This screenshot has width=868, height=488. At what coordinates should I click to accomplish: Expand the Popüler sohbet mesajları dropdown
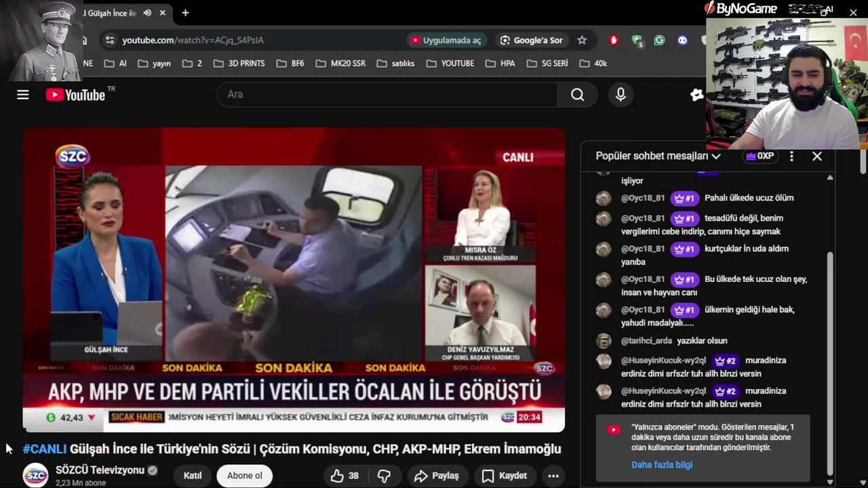click(658, 156)
